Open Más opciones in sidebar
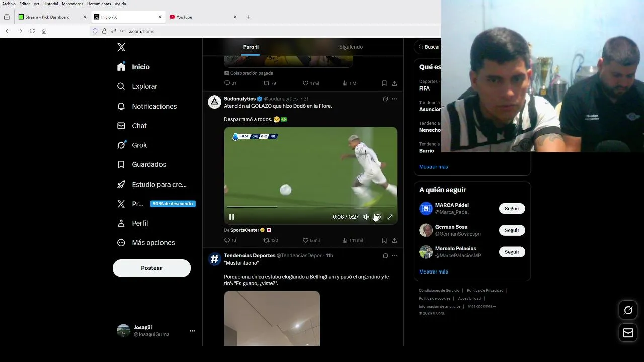 (146, 243)
